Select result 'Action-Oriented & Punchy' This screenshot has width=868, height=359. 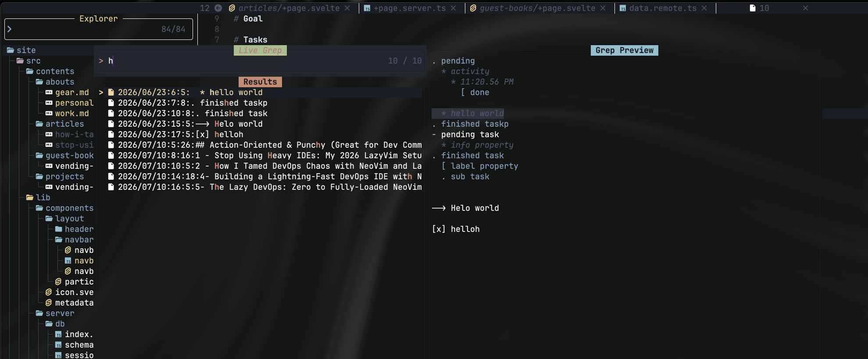(260, 145)
